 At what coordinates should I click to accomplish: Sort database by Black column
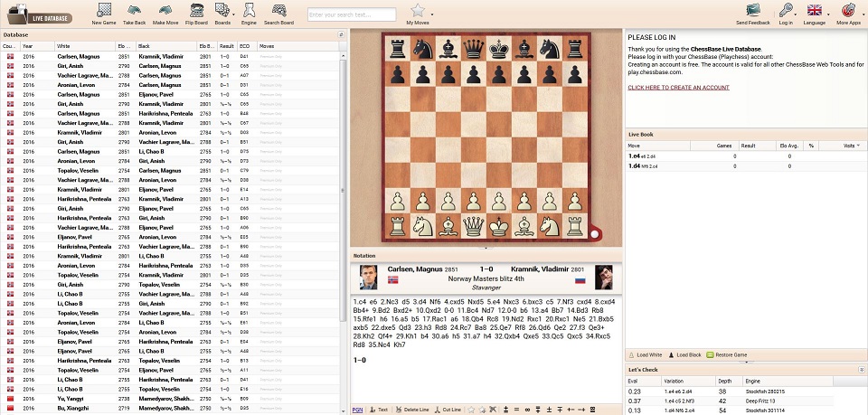(x=166, y=46)
